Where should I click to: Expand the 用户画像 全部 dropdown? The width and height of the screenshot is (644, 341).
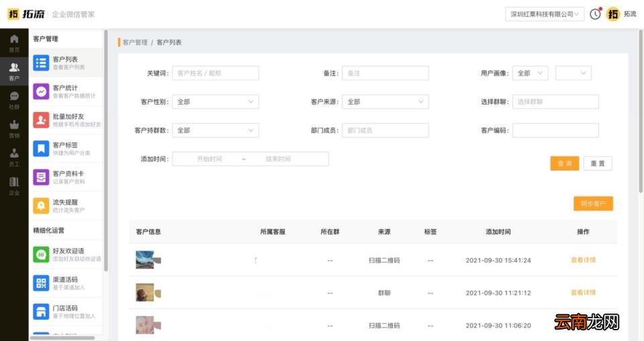point(530,73)
